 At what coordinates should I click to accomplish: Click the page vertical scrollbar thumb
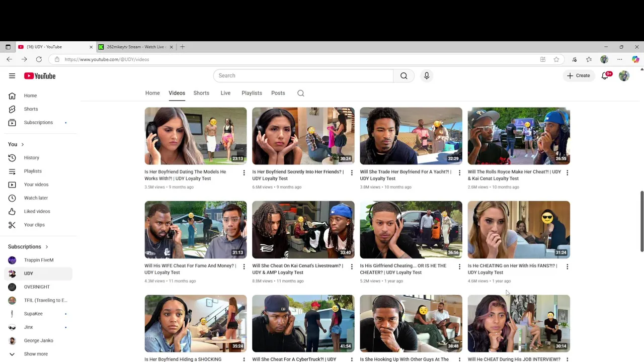click(x=641, y=221)
